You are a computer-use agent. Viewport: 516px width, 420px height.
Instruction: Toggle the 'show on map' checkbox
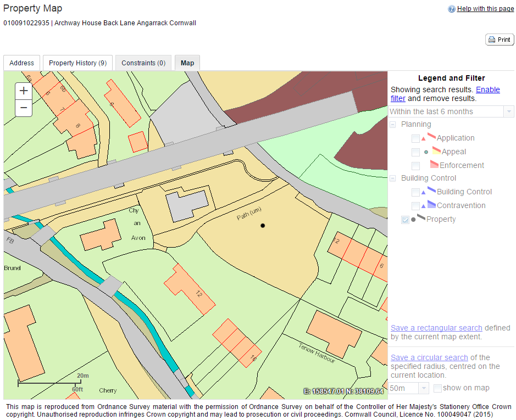coord(437,388)
